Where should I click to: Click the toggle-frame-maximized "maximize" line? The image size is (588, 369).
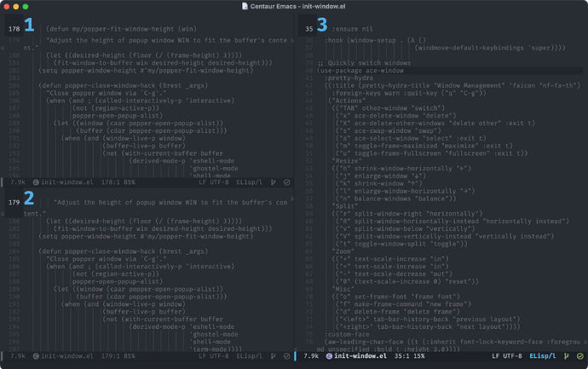point(424,146)
